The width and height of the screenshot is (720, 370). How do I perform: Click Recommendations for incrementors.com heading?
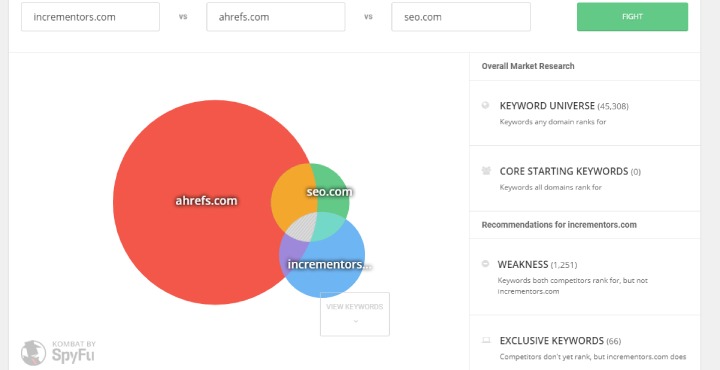(x=559, y=225)
